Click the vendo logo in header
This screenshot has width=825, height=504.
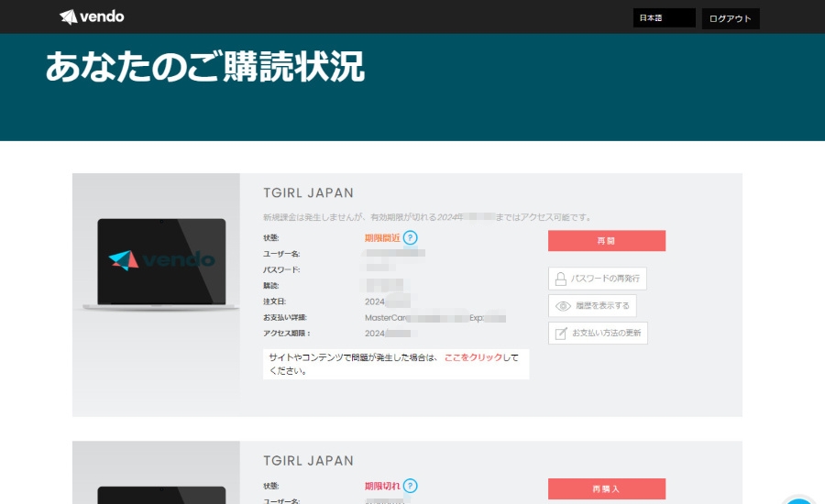pos(92,16)
